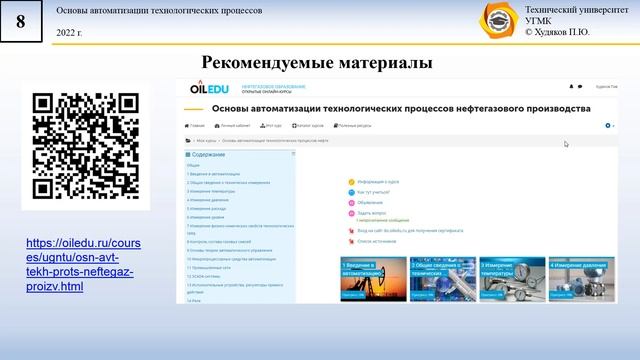The height and width of the screenshot is (360, 640).
Task: Open the user name menu at top right
Action: [607, 87]
